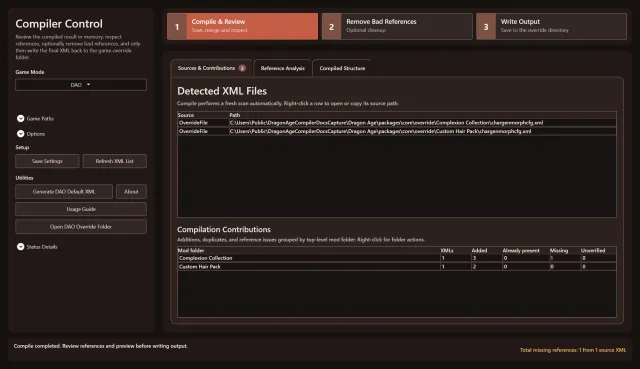The image size is (640, 369).
Task: Open the Usage Guide
Action: pyautogui.click(x=81, y=209)
